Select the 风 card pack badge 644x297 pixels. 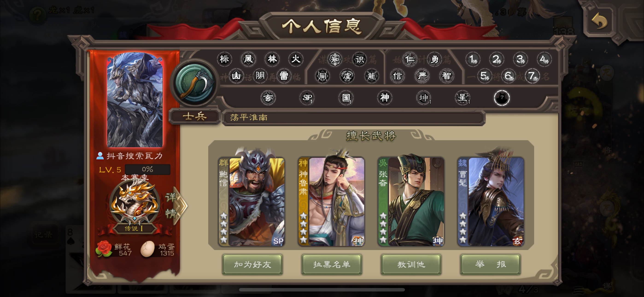coord(248,59)
